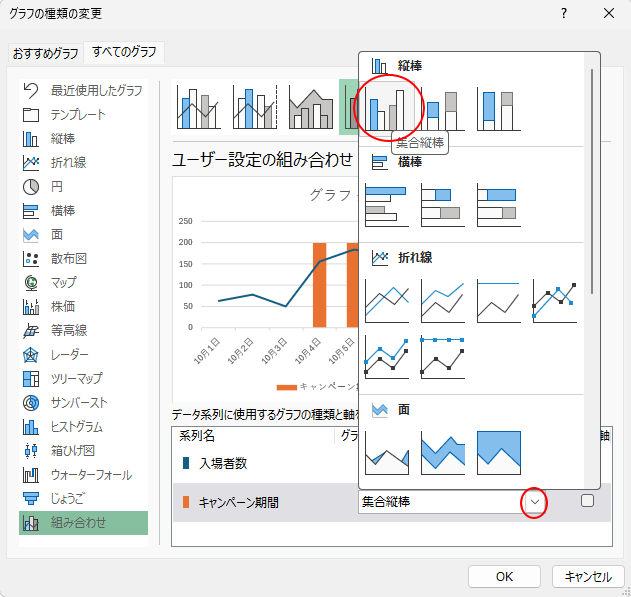Screen dimensions: 631x597
Task: Toggle secondary axis checkbox for キャンペーン期間
Action: [x=588, y=501]
